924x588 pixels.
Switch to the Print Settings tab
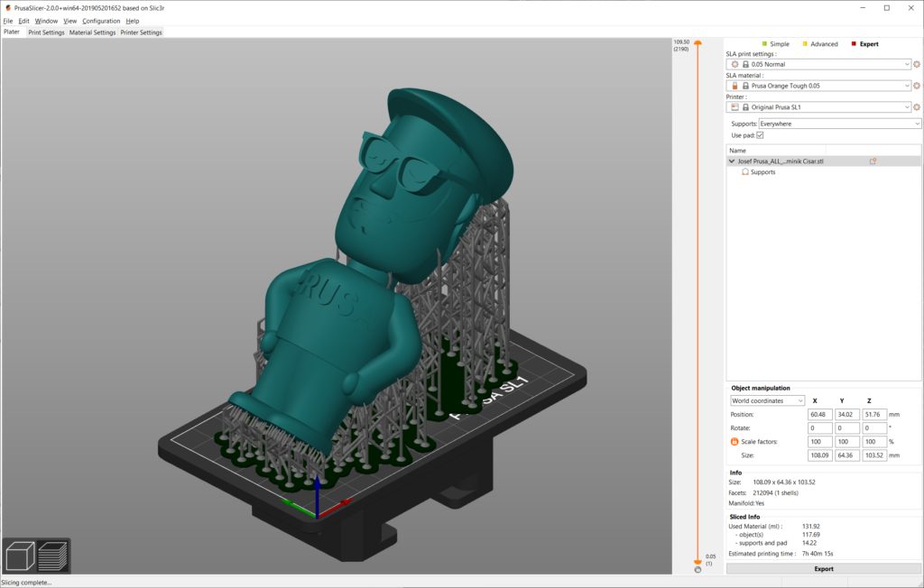pos(46,32)
